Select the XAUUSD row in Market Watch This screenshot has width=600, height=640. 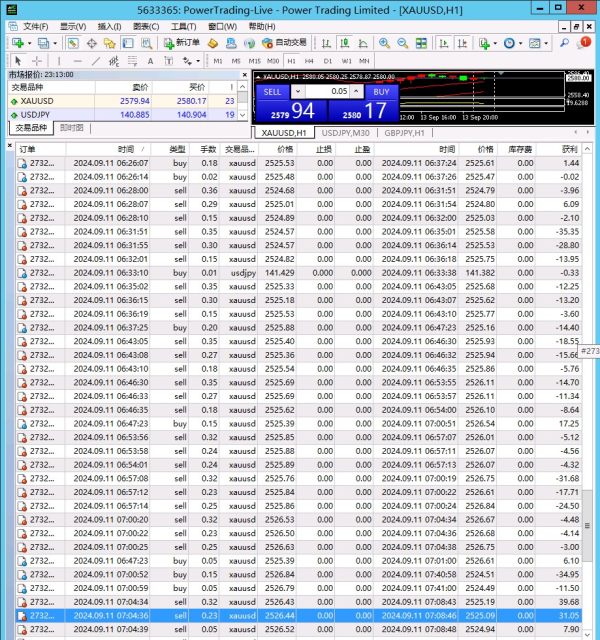tap(122, 101)
